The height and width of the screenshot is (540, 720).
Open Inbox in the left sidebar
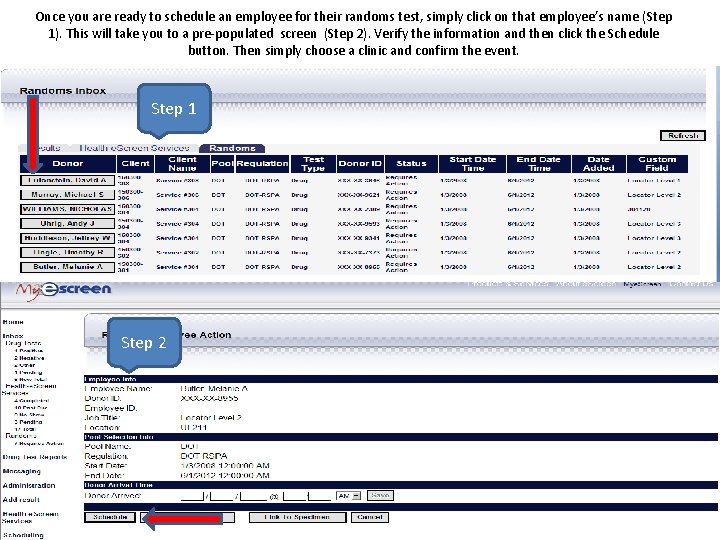(13, 336)
